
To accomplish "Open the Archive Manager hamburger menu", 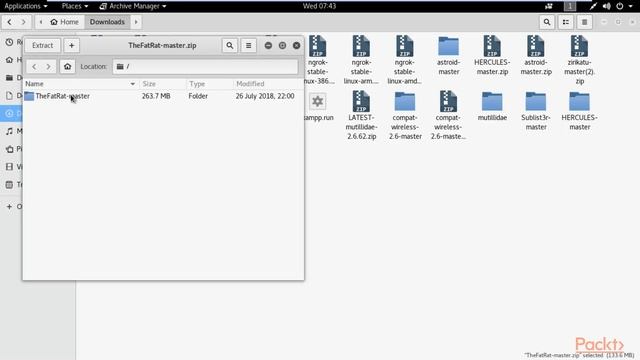I will pos(249,45).
